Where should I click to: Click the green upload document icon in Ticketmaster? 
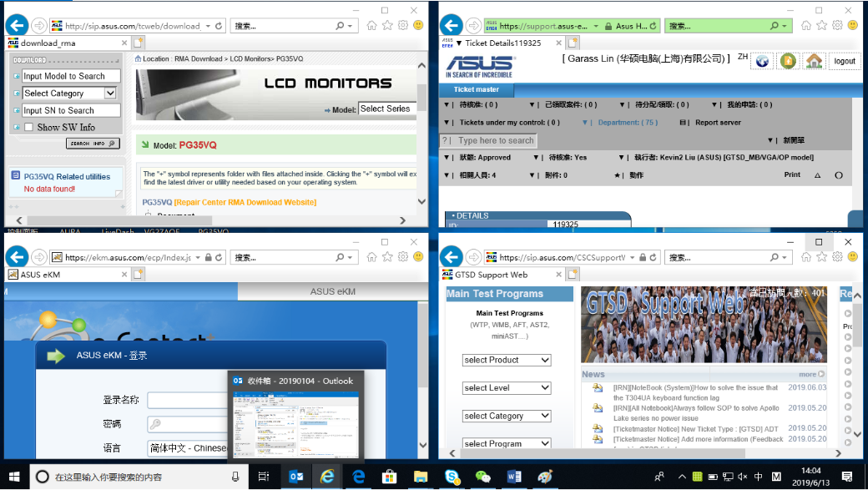(x=788, y=61)
